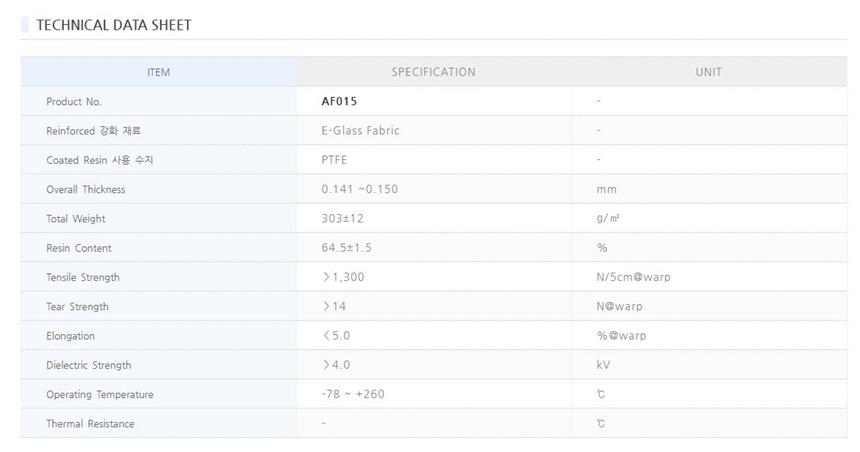Select the AF015 product number value
Image resolution: width=860 pixels, height=452 pixels.
[x=340, y=102]
